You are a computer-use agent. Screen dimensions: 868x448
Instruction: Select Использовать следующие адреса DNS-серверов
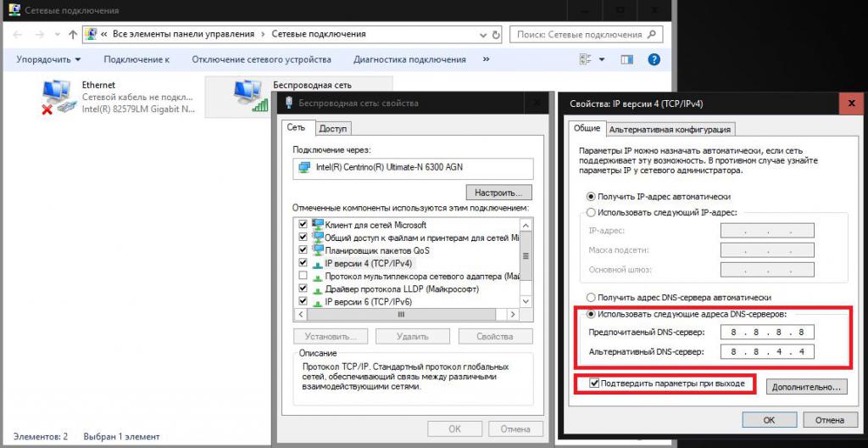(x=591, y=314)
